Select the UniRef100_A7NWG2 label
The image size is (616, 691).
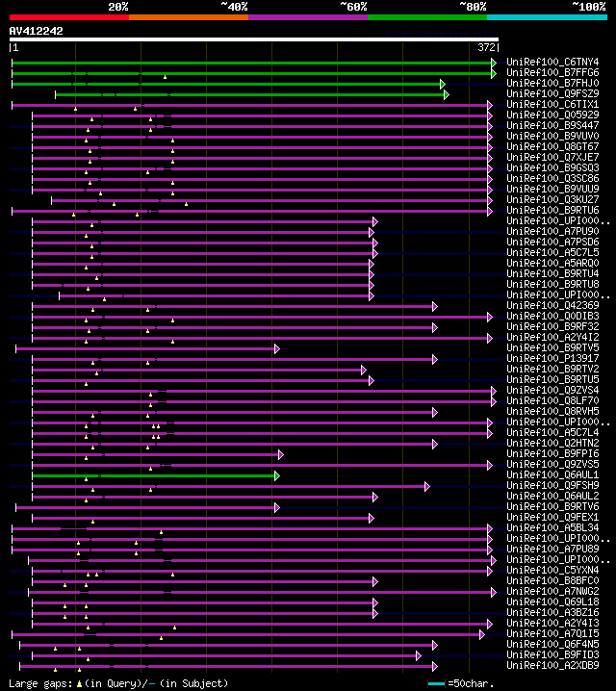(x=552, y=591)
